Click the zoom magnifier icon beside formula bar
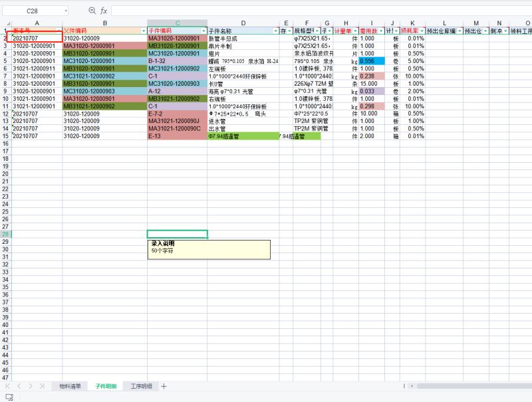 click(x=92, y=11)
